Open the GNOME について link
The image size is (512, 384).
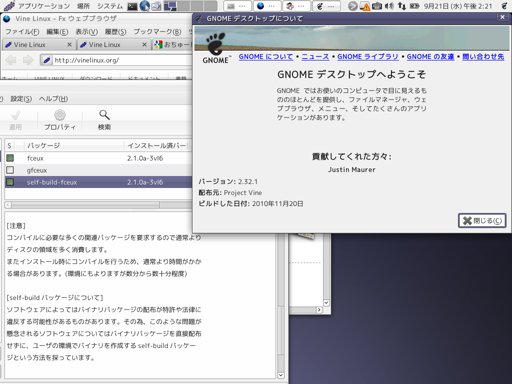pyautogui.click(x=266, y=57)
